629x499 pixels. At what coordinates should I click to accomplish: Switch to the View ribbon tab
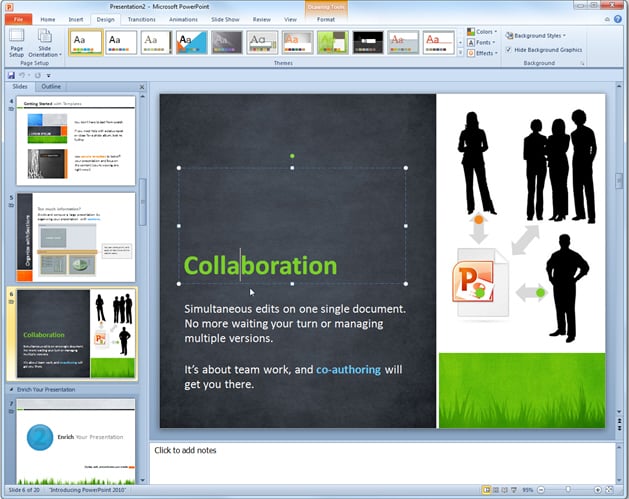point(290,19)
